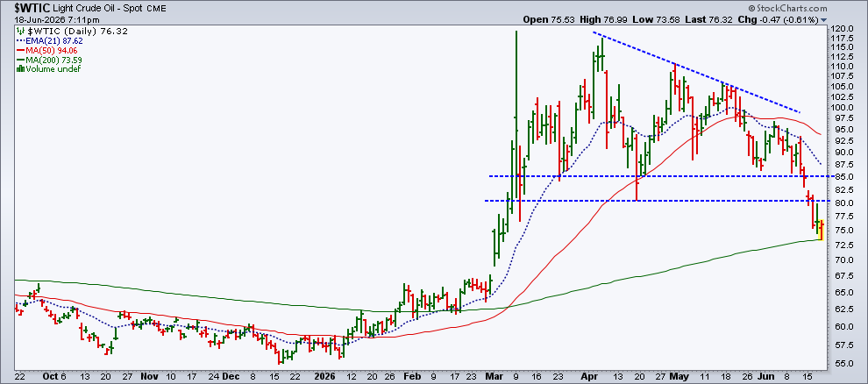Screen dimensions: 868x384
Task: Click the Volume histogram legend icon
Action: [x=20, y=69]
